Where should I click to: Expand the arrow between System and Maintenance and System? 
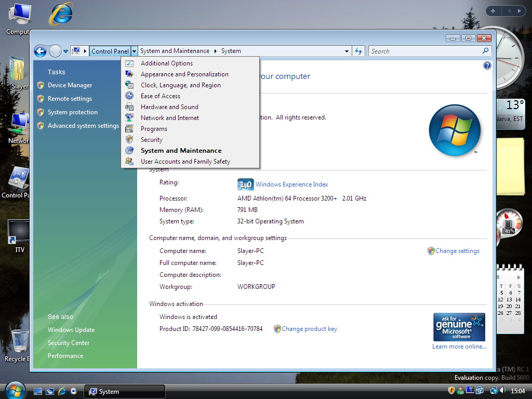pos(216,51)
